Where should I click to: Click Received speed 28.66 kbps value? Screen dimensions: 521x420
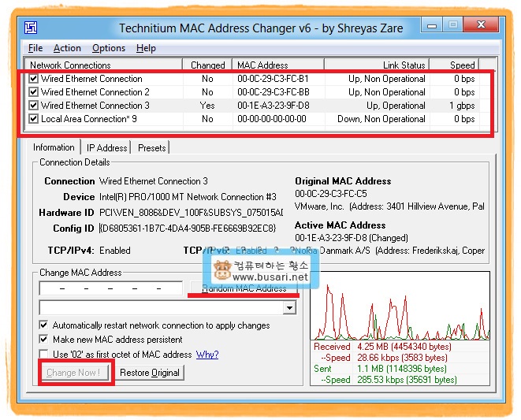click(x=402, y=358)
